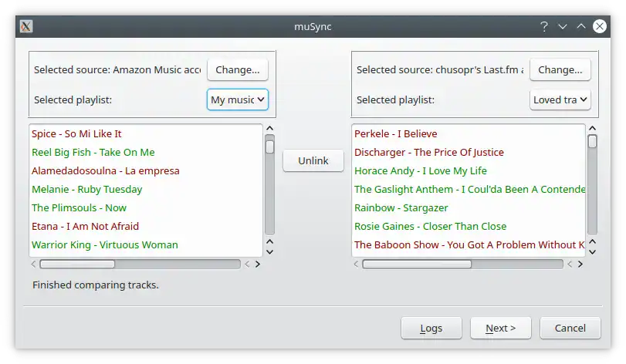This screenshot has height=364, width=626.
Task: Click left list scroll-right arrow
Action: [258, 265]
